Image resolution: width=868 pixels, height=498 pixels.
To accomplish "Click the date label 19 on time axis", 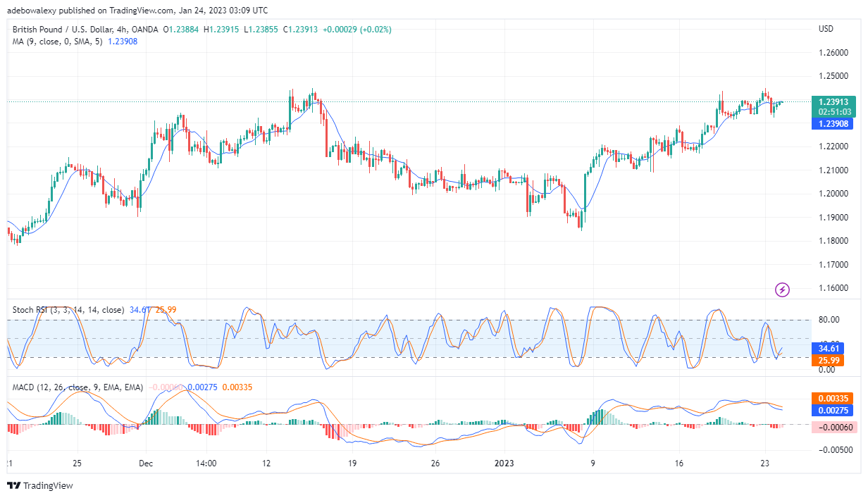I will click(352, 463).
